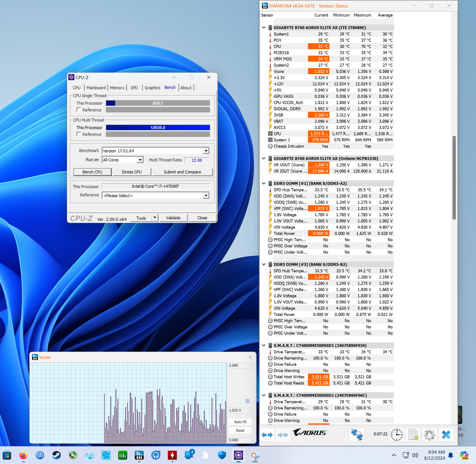Click Submit and Compare button
This screenshot has width=476, height=464.
[182, 172]
